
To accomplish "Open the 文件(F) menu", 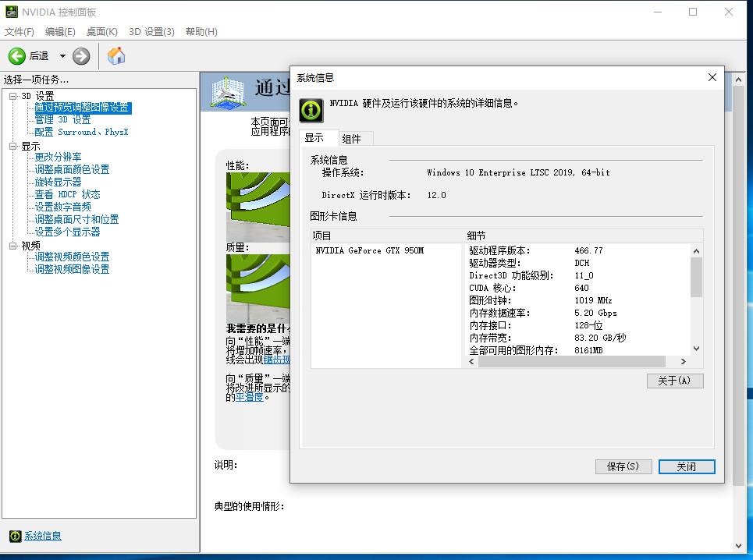I will click(x=20, y=31).
